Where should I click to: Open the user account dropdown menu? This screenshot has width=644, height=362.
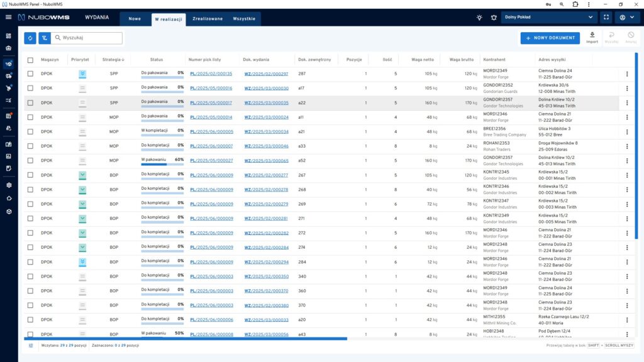(x=626, y=18)
